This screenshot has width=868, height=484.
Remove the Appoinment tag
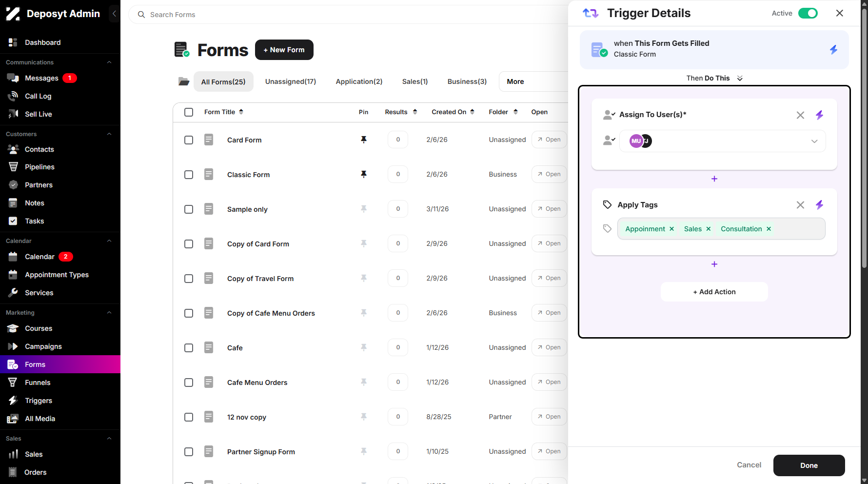pos(671,229)
